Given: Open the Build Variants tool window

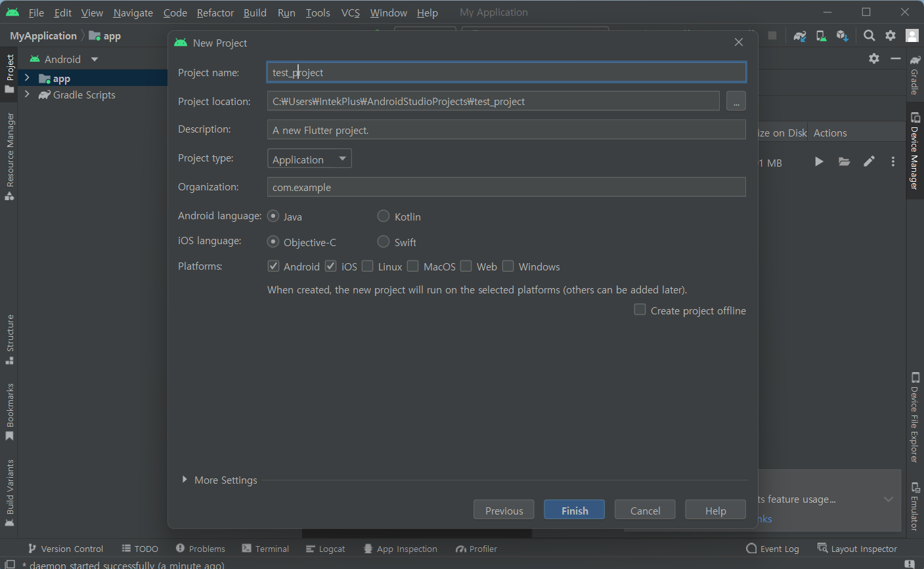Looking at the screenshot, I should (10, 493).
